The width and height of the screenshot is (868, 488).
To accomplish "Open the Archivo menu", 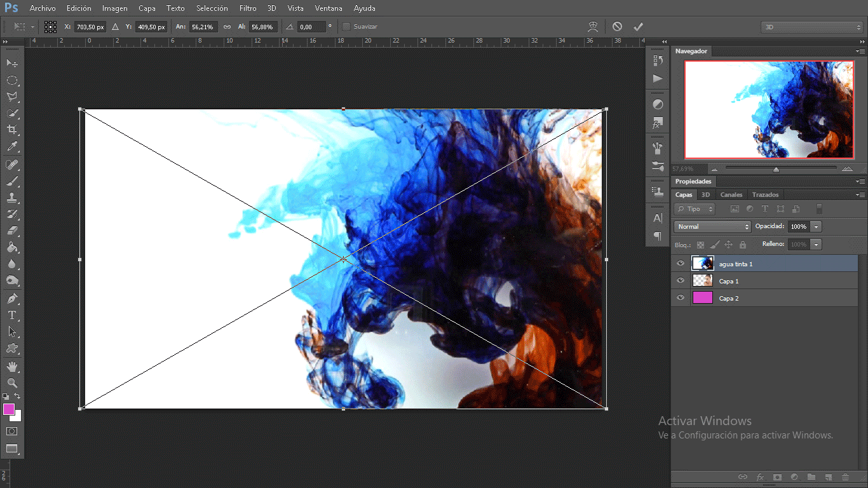I will click(43, 8).
